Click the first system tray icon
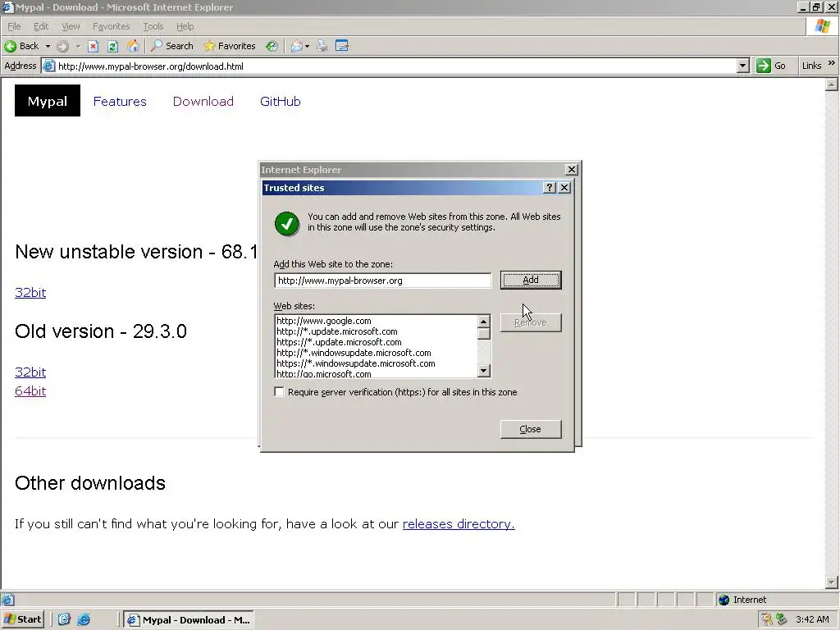The width and height of the screenshot is (840, 630). click(767, 620)
